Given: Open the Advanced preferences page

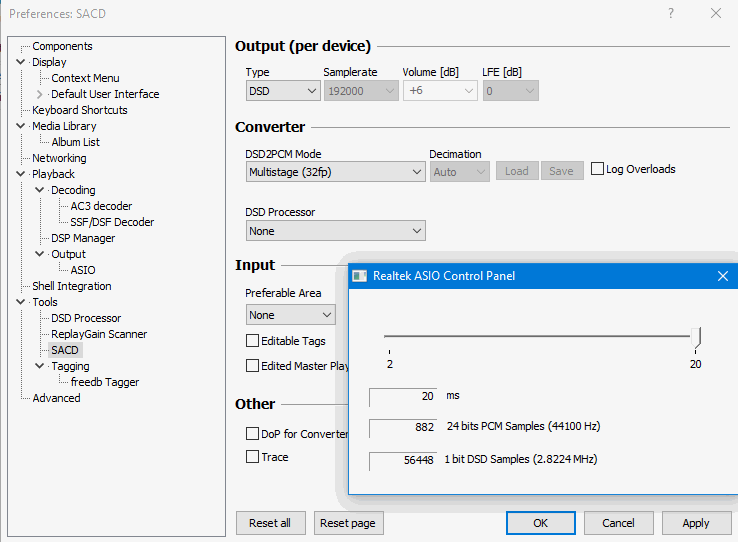Looking at the screenshot, I should [56, 398].
